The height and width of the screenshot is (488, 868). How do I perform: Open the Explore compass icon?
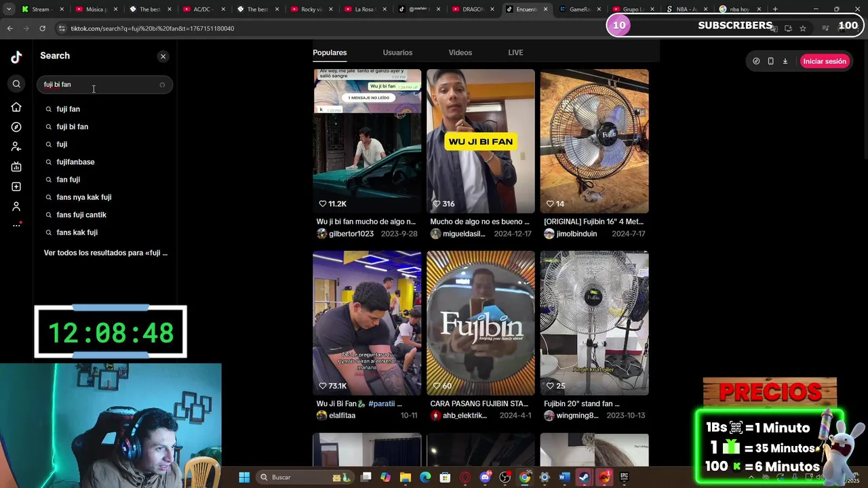16,127
